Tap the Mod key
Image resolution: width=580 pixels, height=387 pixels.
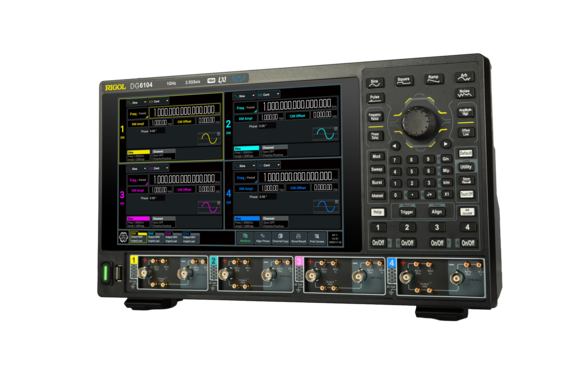(377, 156)
